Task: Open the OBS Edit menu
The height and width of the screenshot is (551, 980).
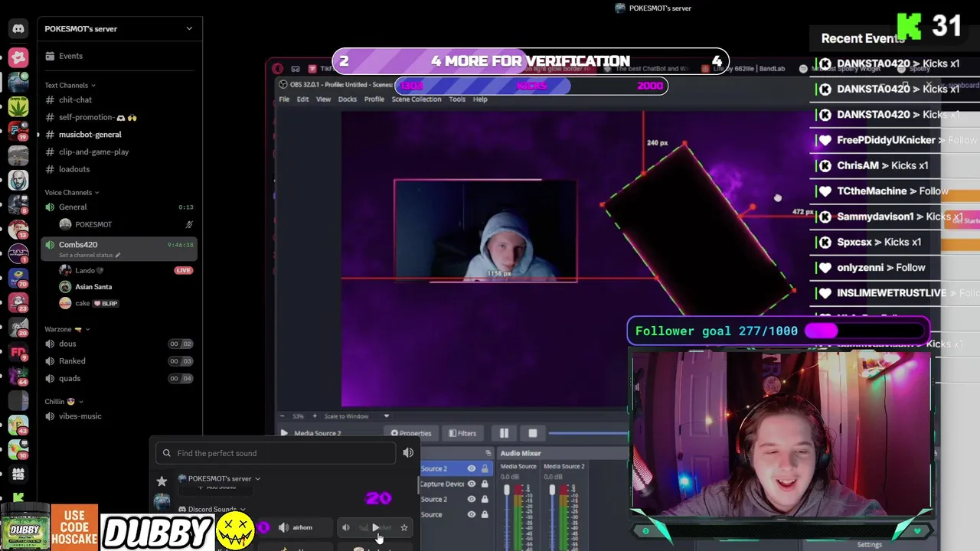Action: point(302,99)
